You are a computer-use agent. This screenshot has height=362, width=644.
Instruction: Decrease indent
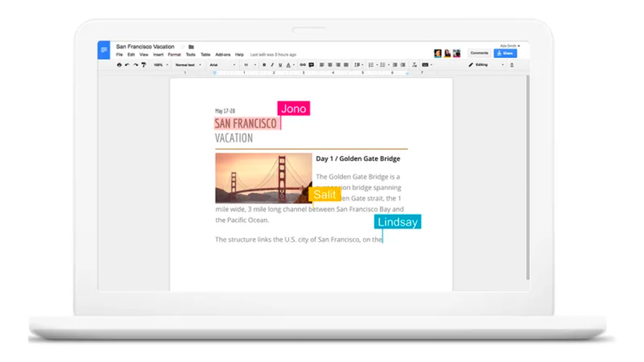tap(395, 65)
